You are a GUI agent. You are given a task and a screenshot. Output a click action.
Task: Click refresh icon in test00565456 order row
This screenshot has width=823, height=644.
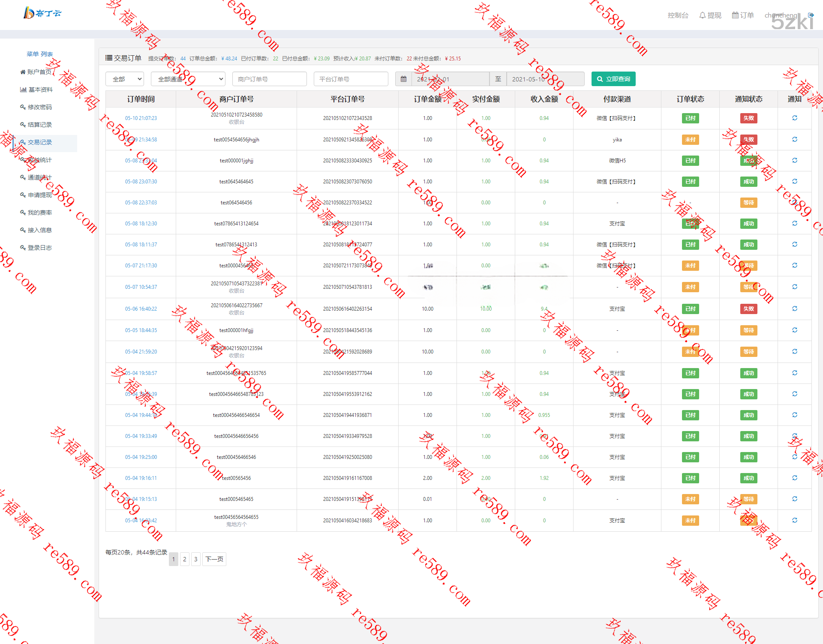tap(794, 478)
